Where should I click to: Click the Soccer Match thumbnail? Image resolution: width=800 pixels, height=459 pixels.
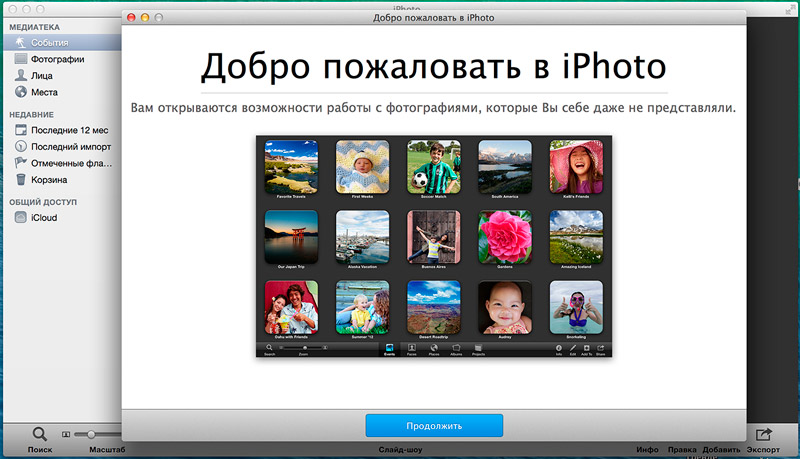(x=434, y=167)
